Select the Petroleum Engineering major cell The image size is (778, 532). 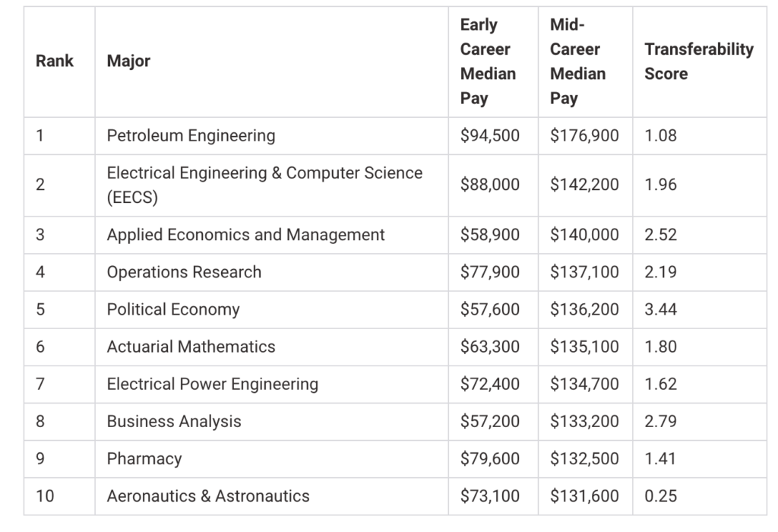[191, 136]
